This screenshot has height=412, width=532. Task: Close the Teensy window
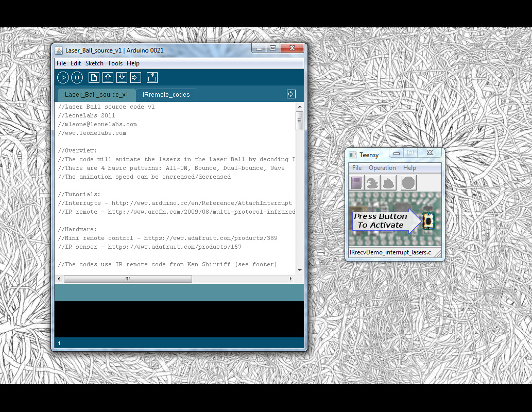click(x=430, y=153)
